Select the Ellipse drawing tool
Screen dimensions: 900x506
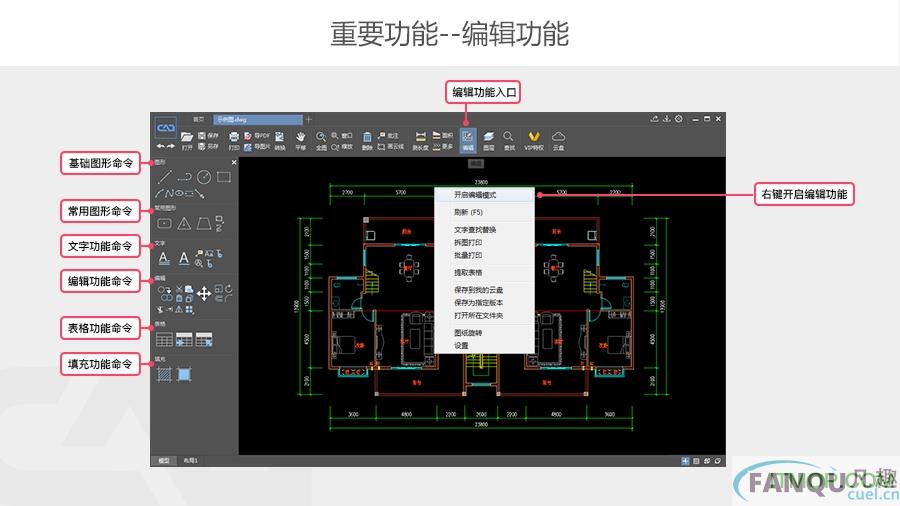point(179,193)
